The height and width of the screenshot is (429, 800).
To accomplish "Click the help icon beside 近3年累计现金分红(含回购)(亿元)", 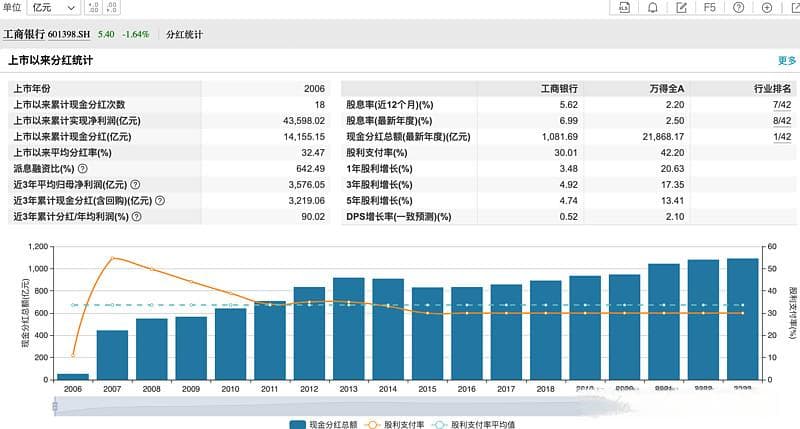I will [x=160, y=200].
